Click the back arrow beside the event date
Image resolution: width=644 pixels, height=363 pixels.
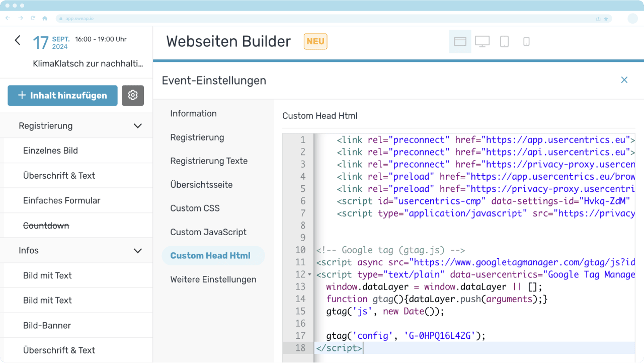click(x=18, y=41)
